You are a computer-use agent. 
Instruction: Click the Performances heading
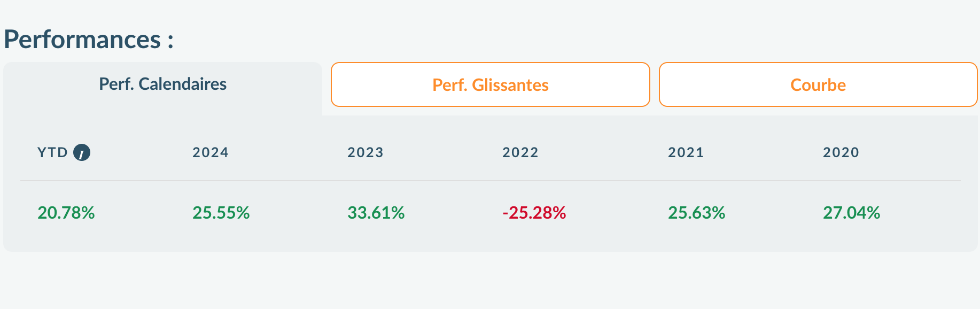coord(82,40)
